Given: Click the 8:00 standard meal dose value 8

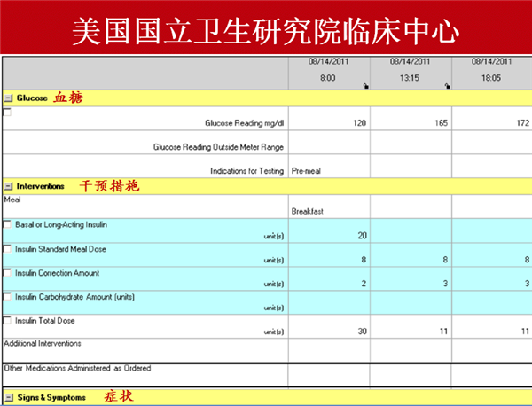Looking at the screenshot, I should click(x=364, y=260).
